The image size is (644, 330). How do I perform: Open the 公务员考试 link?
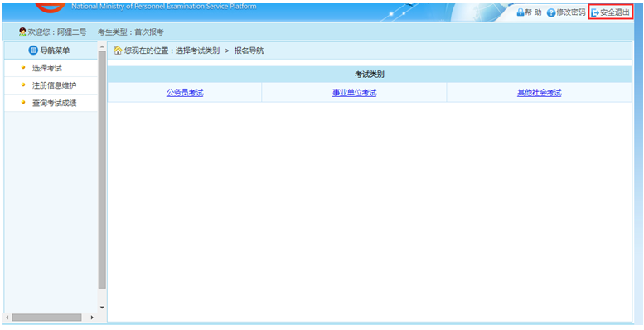185,93
